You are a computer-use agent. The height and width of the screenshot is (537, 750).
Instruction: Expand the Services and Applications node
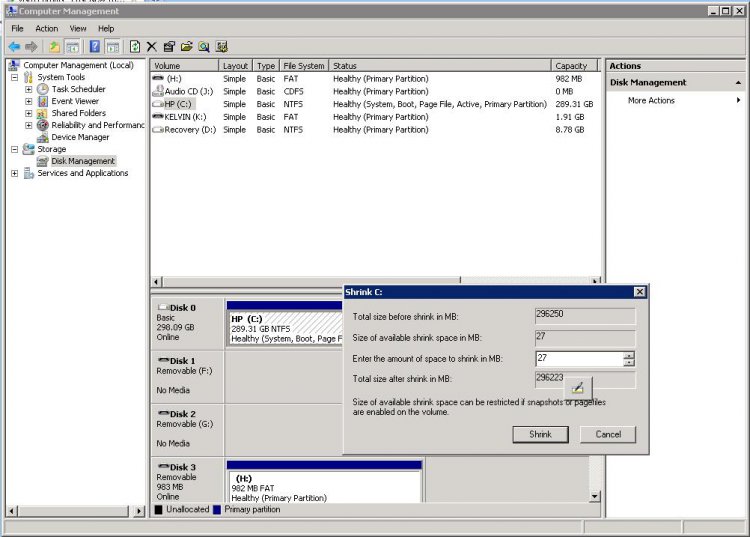[x=14, y=173]
